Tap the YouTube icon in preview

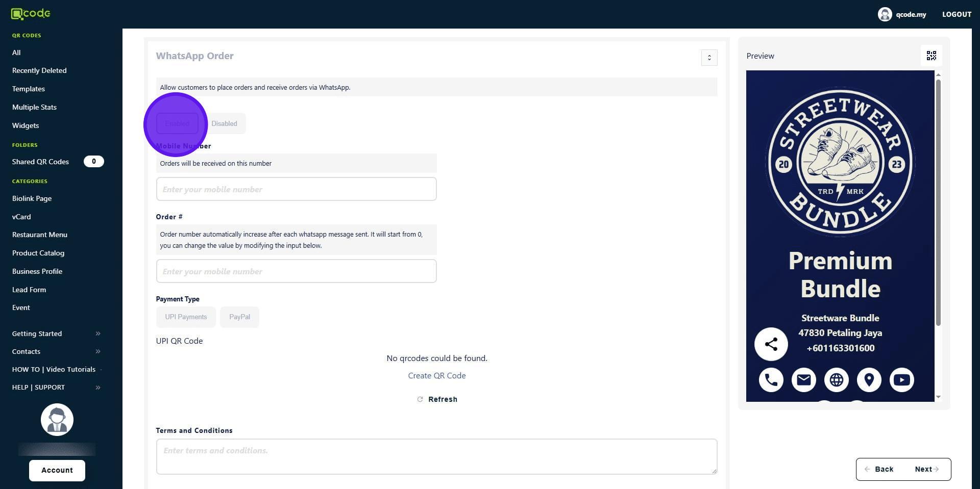tap(901, 380)
